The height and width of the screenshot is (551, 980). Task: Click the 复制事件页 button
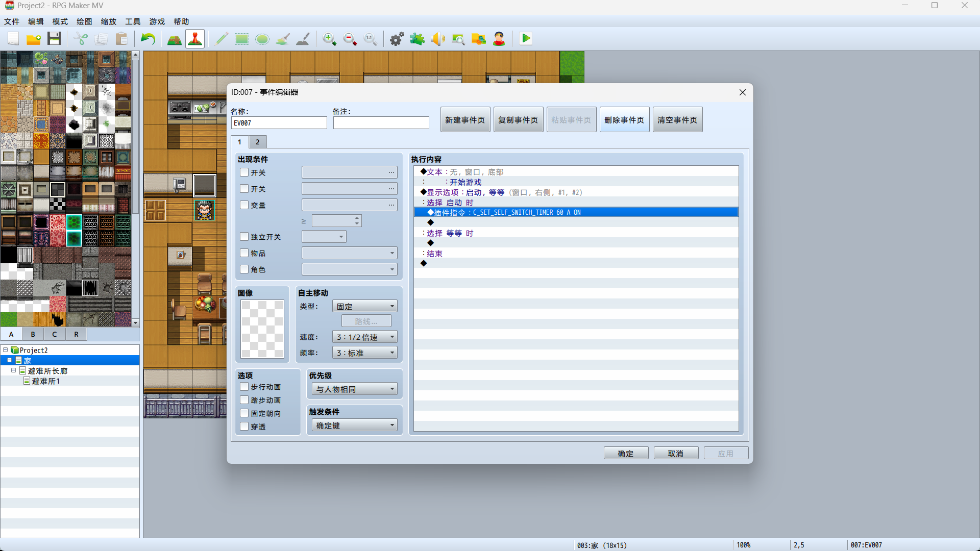pos(518,120)
